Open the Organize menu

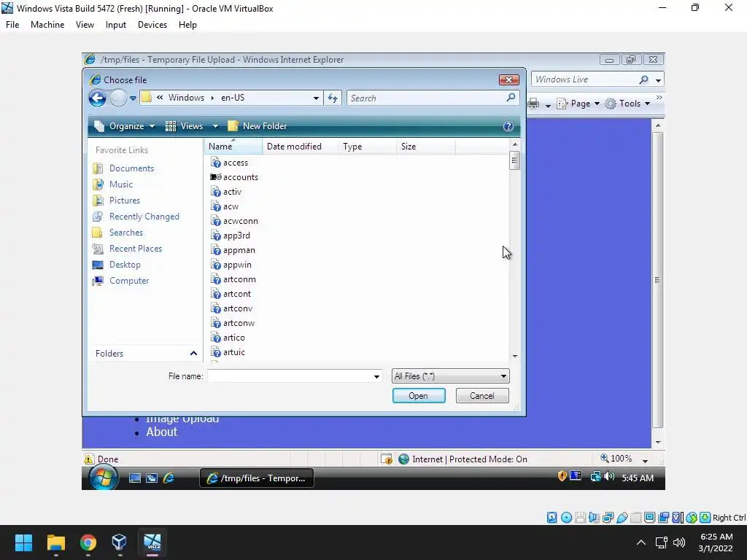pos(124,126)
